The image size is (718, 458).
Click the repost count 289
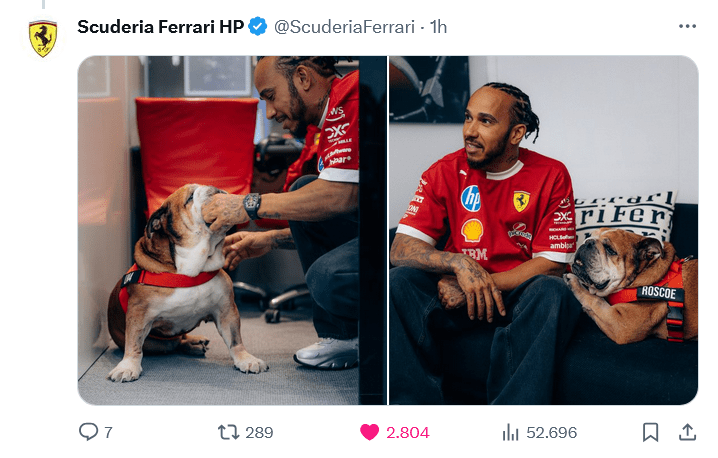pyautogui.click(x=259, y=432)
